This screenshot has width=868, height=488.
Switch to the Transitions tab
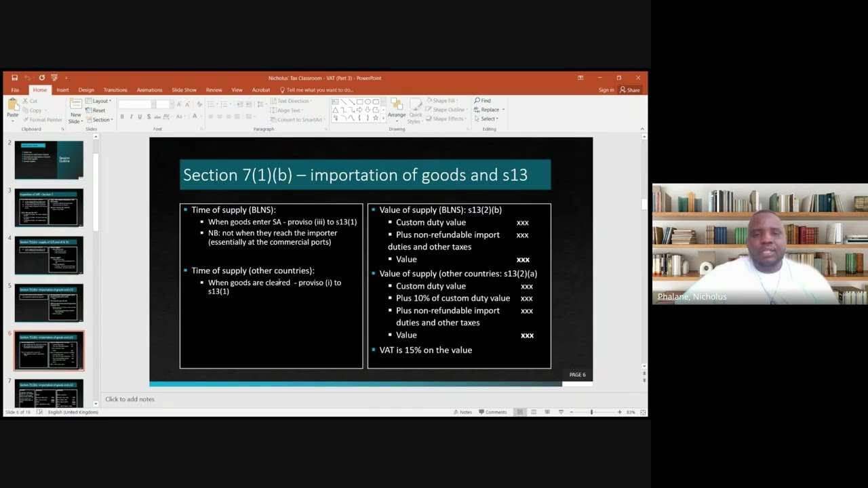pyautogui.click(x=115, y=90)
